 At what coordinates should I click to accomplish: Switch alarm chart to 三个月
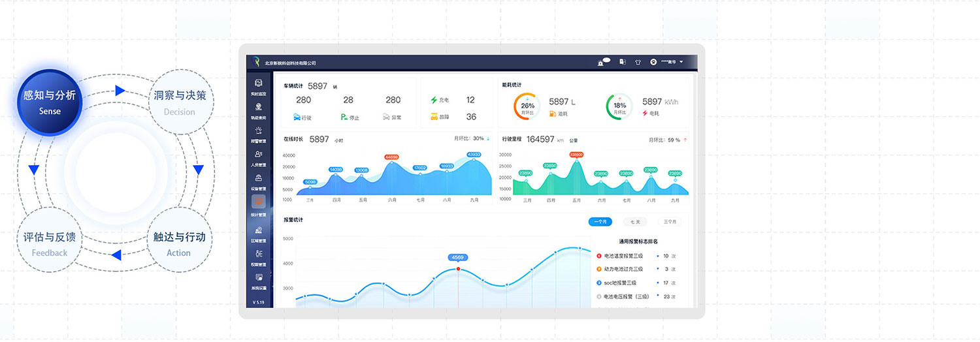pyautogui.click(x=669, y=222)
